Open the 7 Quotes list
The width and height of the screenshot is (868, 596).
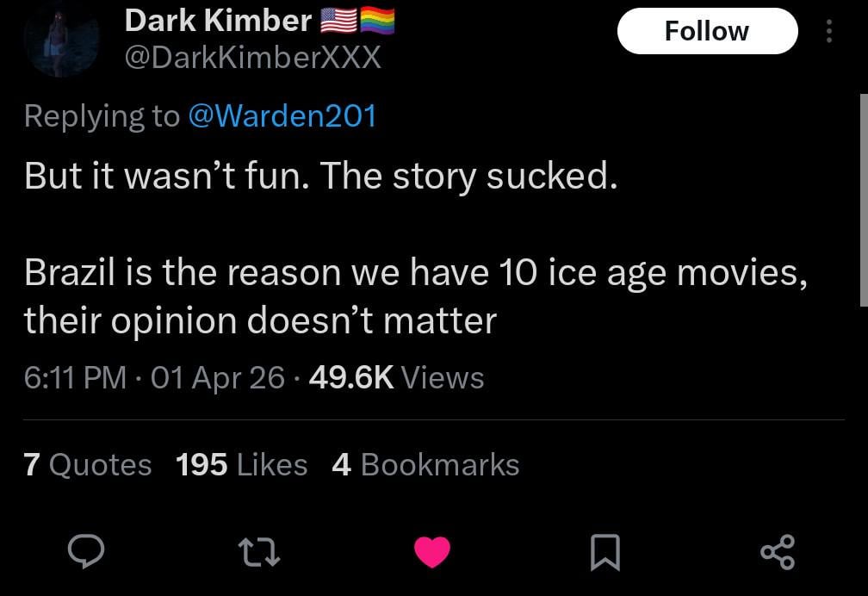(88, 465)
